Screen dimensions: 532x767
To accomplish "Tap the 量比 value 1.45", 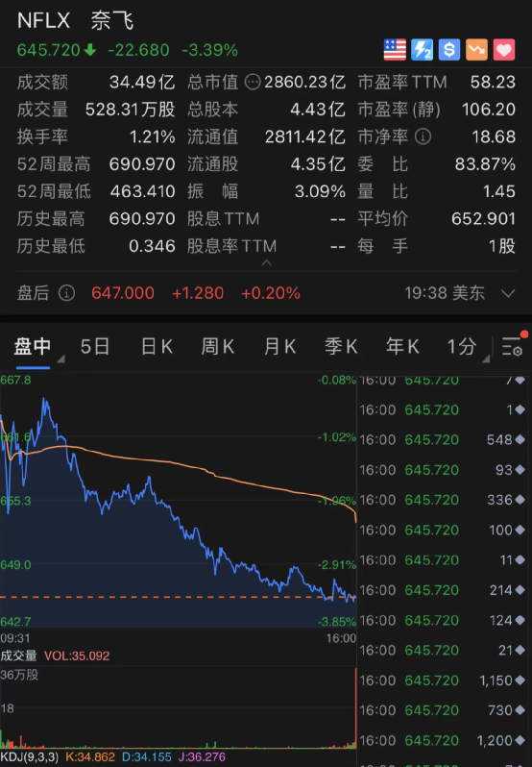I will 499,191.
